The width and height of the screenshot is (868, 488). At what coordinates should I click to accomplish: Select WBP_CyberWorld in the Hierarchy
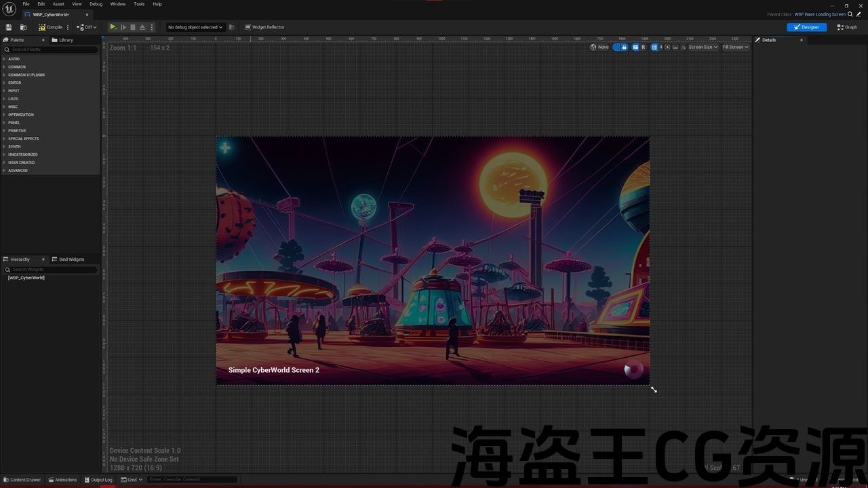(x=26, y=278)
